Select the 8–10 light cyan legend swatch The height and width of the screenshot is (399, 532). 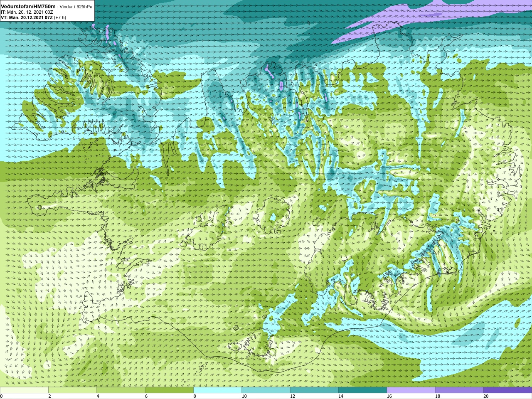tap(217, 390)
